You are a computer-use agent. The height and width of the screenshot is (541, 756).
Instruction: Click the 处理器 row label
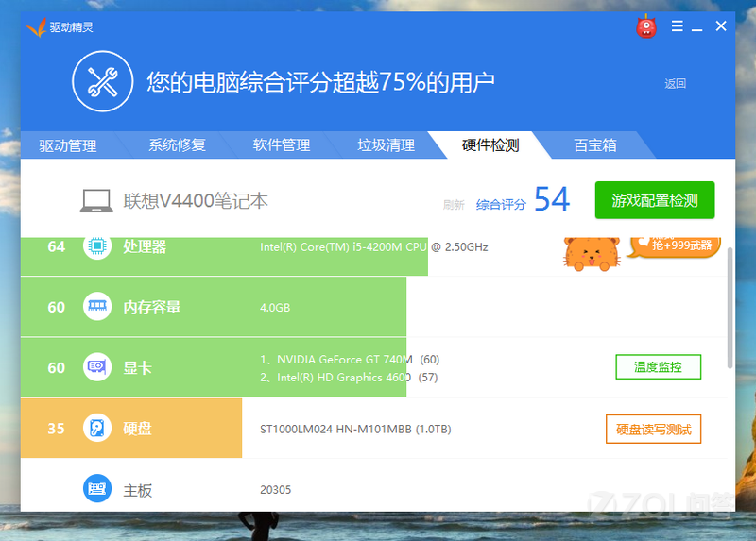coord(145,247)
